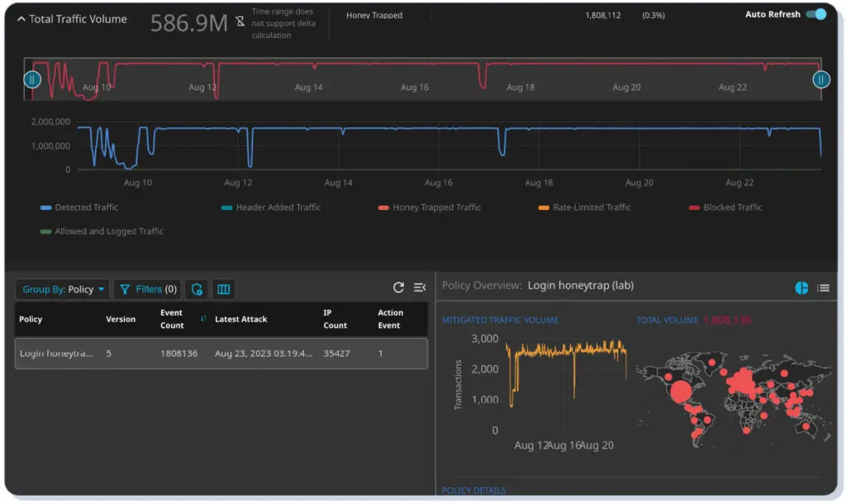The image size is (846, 504).
Task: Sort by Latest Attack column header
Action: pyautogui.click(x=241, y=319)
